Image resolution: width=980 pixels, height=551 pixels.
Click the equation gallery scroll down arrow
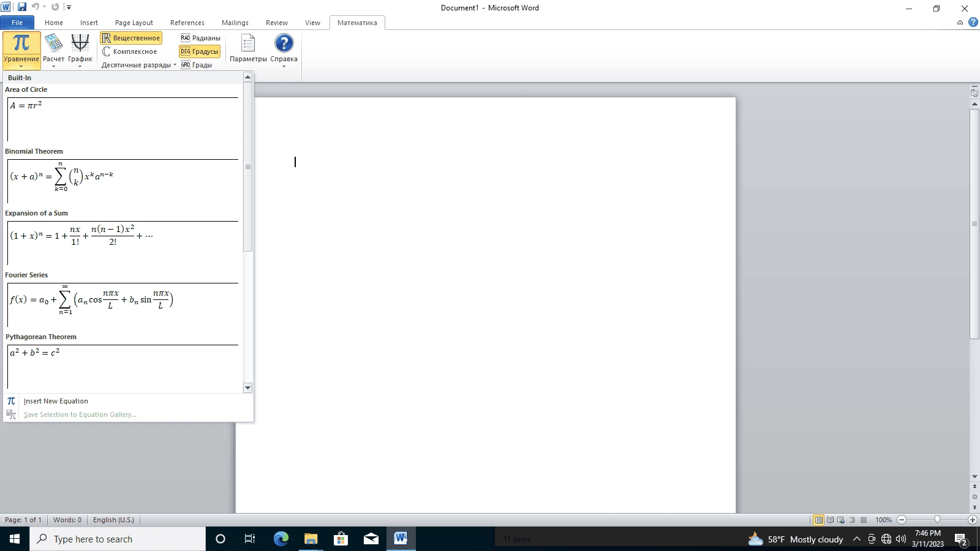tap(247, 388)
